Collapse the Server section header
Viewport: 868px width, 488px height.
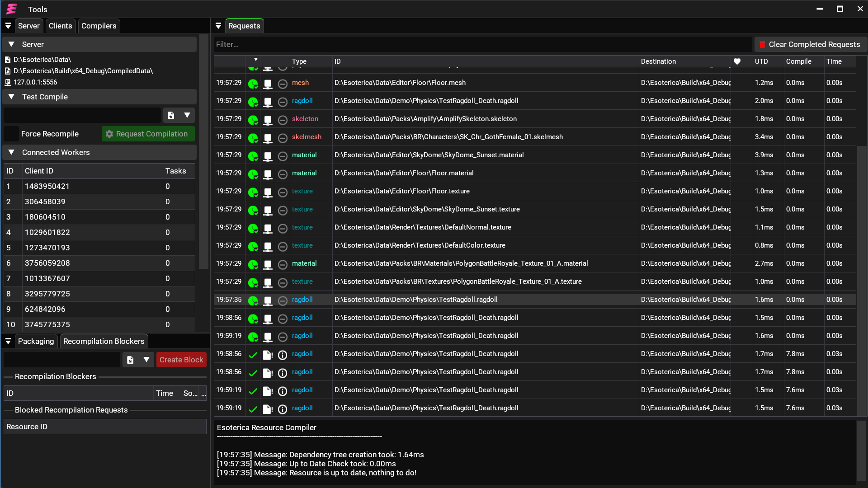click(99, 44)
